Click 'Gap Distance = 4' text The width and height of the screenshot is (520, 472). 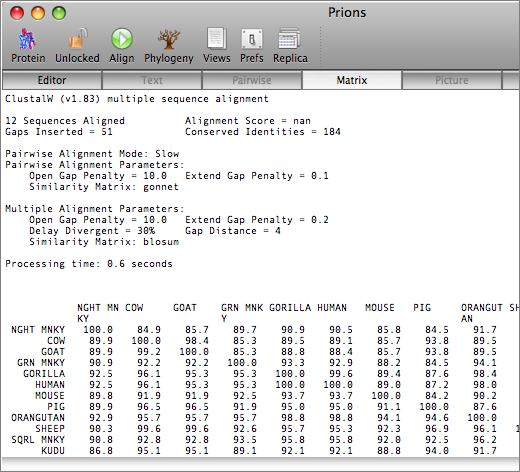tap(233, 231)
